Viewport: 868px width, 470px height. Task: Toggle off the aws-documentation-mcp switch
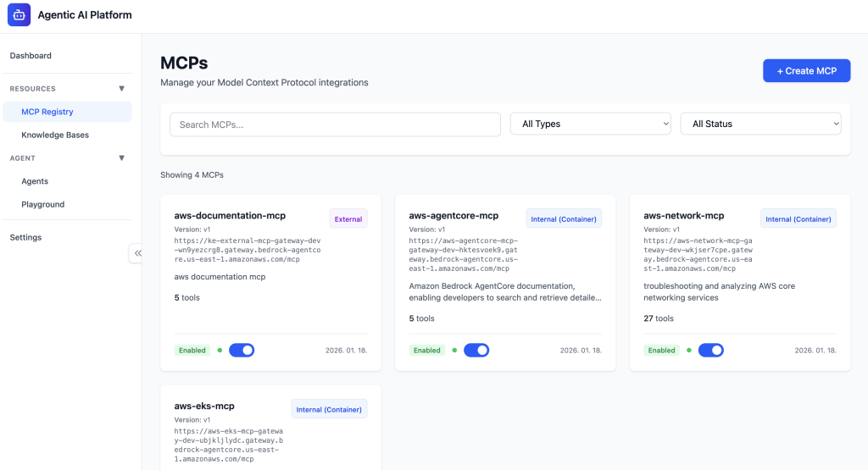242,350
